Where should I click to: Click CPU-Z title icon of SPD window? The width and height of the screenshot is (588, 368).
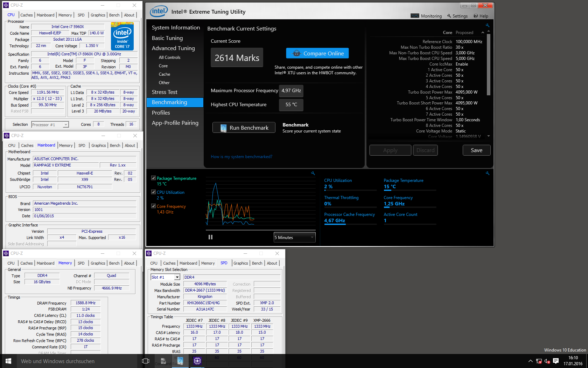tap(149, 253)
